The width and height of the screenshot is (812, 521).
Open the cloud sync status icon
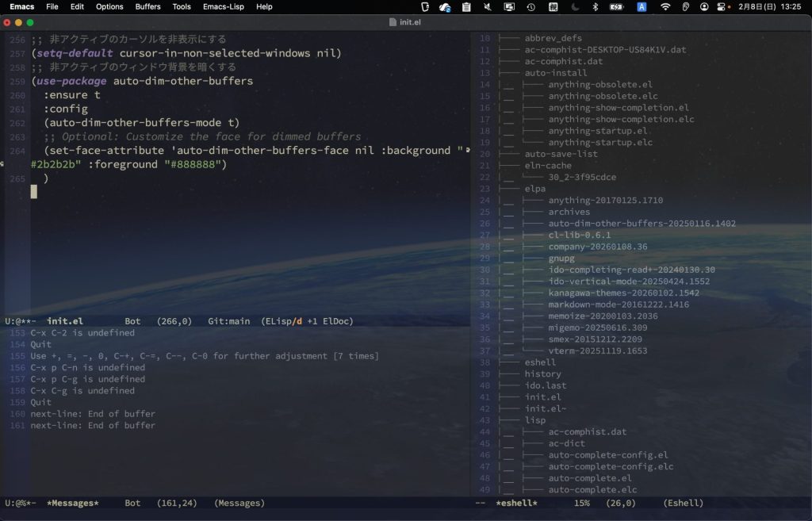coord(446,6)
